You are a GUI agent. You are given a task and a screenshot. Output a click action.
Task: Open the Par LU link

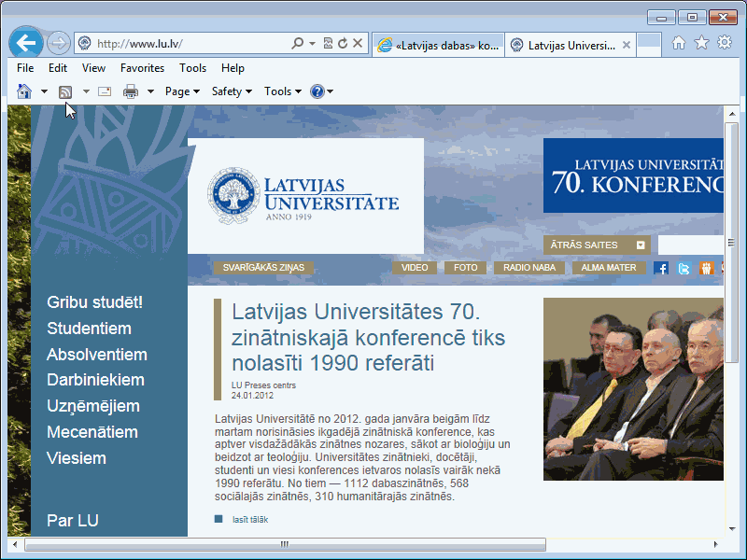tap(73, 521)
